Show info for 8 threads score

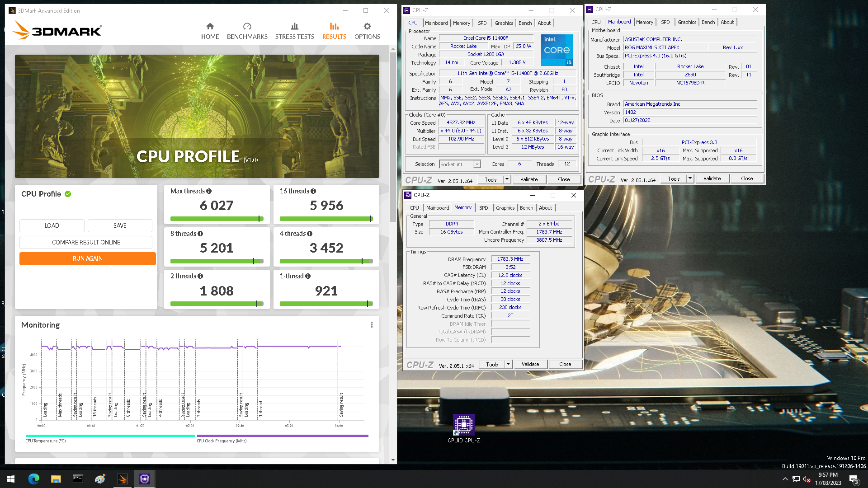[x=200, y=234]
